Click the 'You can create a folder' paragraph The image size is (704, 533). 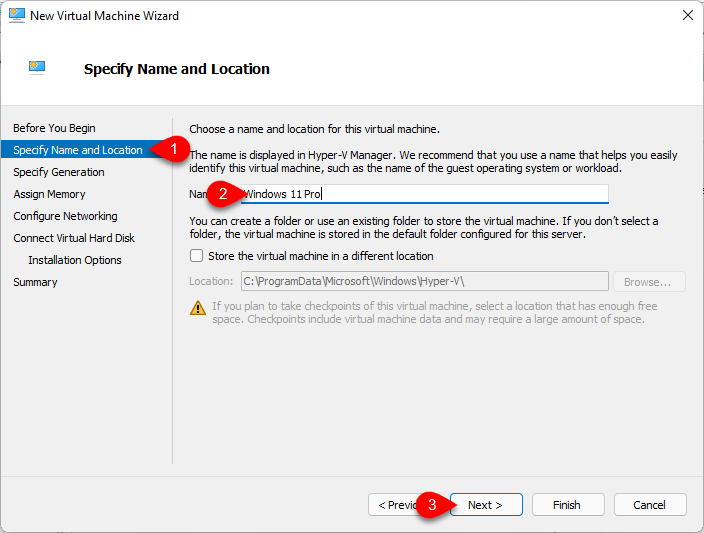[424, 228]
